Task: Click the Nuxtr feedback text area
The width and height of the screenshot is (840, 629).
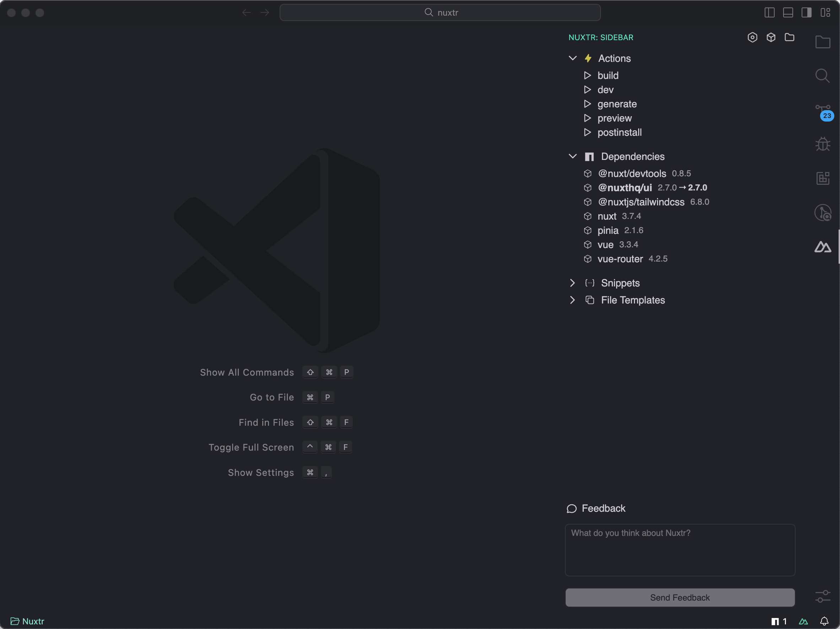Action: pyautogui.click(x=680, y=550)
